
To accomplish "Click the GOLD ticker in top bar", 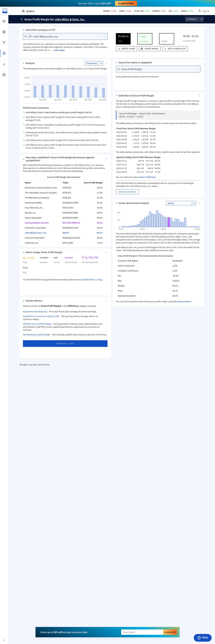I will [187, 11].
